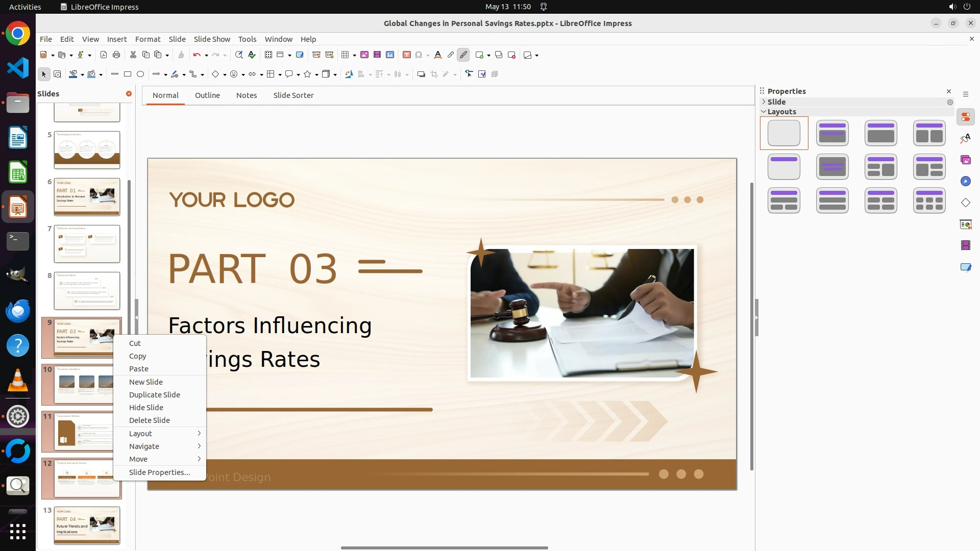Click Delete Slide in the context menu
Screen dimensions: 980x551
pos(149,420)
